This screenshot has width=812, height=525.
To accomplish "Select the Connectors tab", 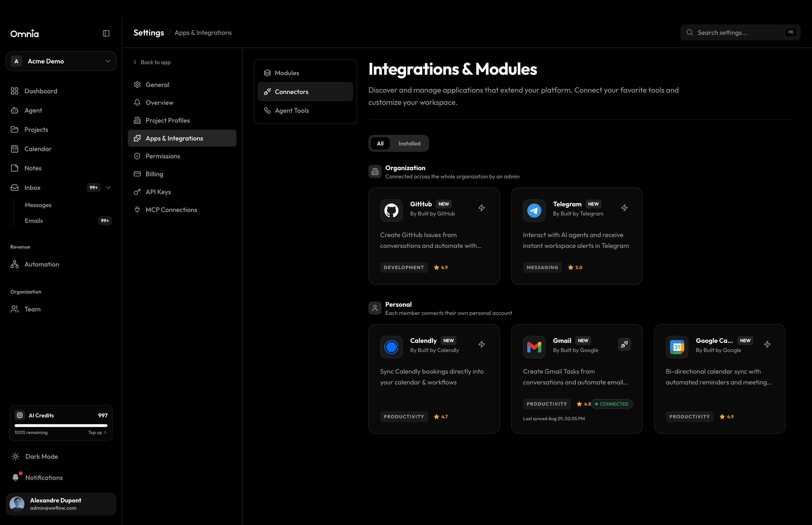I will pyautogui.click(x=305, y=92).
